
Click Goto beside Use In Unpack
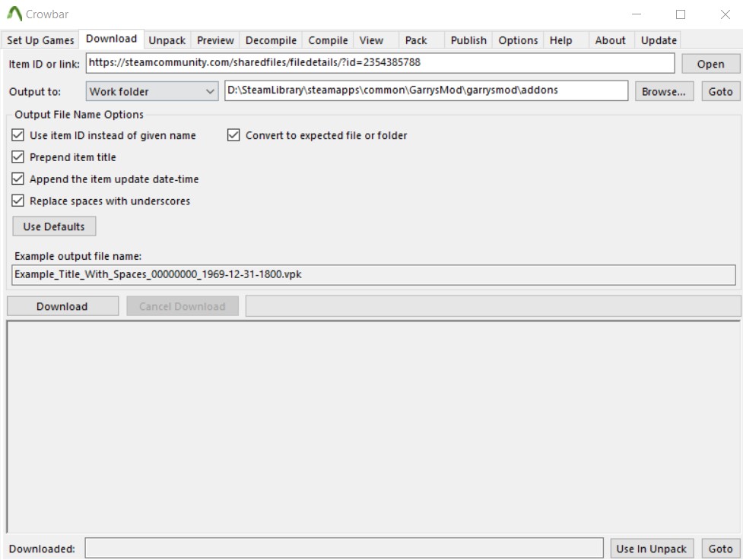[x=720, y=549]
